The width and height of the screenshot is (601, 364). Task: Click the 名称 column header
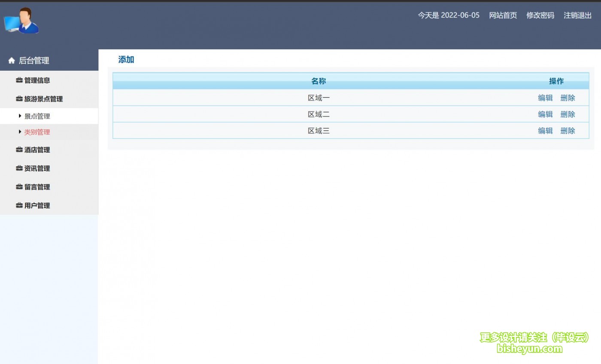[318, 81]
